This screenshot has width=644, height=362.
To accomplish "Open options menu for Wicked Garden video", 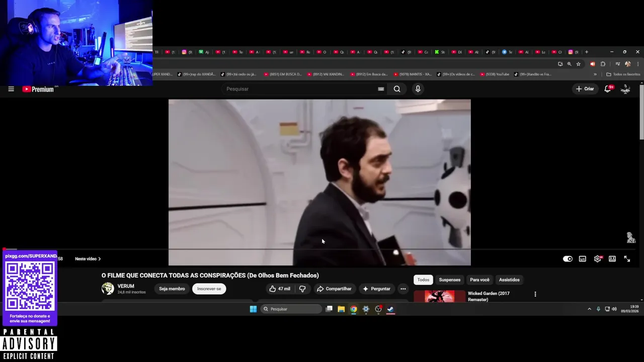I will click(x=535, y=294).
